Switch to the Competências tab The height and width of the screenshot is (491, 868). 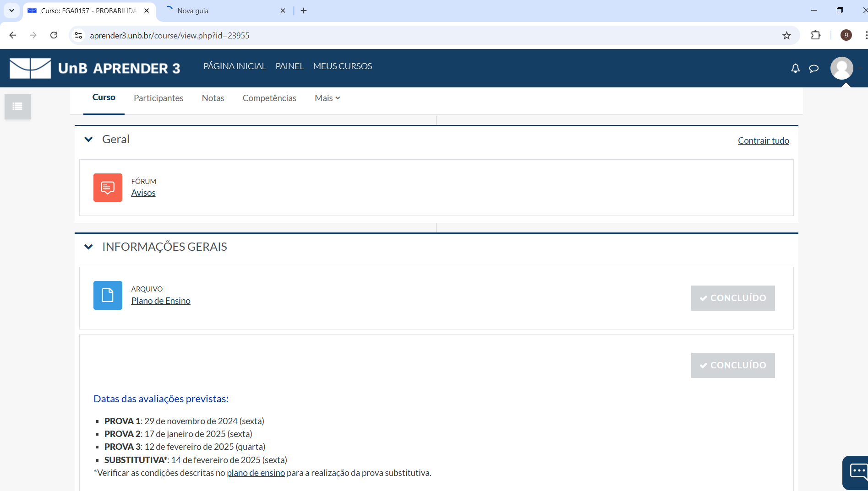(269, 98)
